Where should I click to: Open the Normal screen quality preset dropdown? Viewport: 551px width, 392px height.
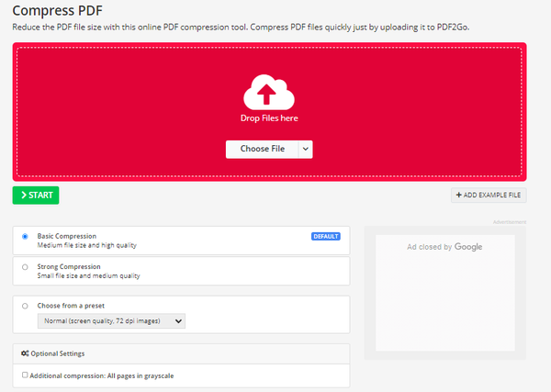(111, 321)
